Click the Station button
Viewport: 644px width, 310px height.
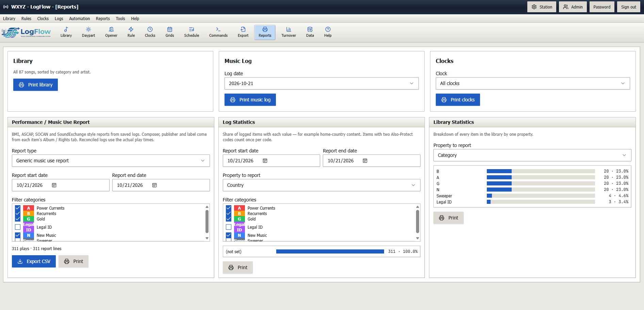tap(542, 7)
